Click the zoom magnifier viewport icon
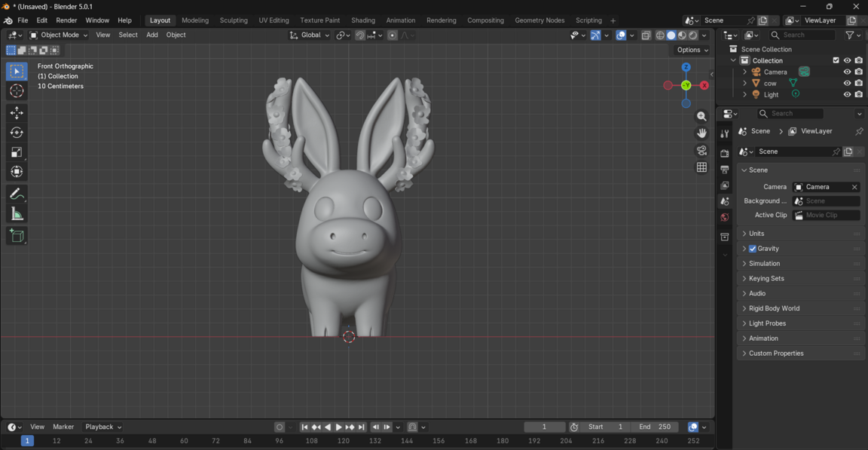Screen dimensions: 868x450 click(x=701, y=117)
